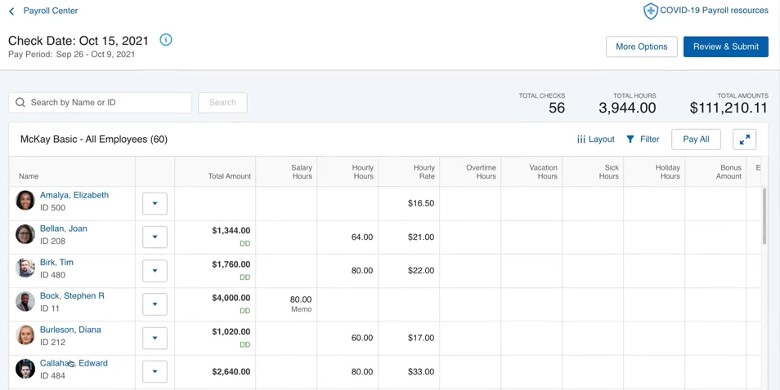This screenshot has height=390, width=780.
Task: Open dropdown for Burleson, Diana row
Action: click(155, 338)
